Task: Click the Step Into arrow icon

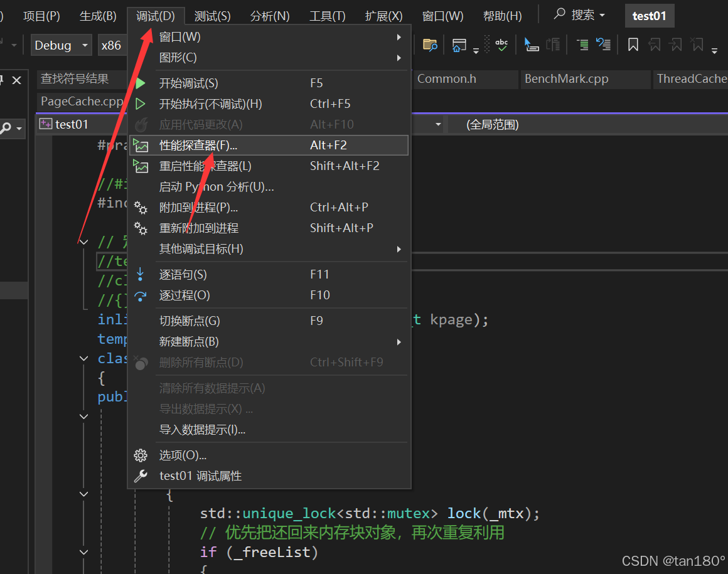Action: tap(140, 274)
